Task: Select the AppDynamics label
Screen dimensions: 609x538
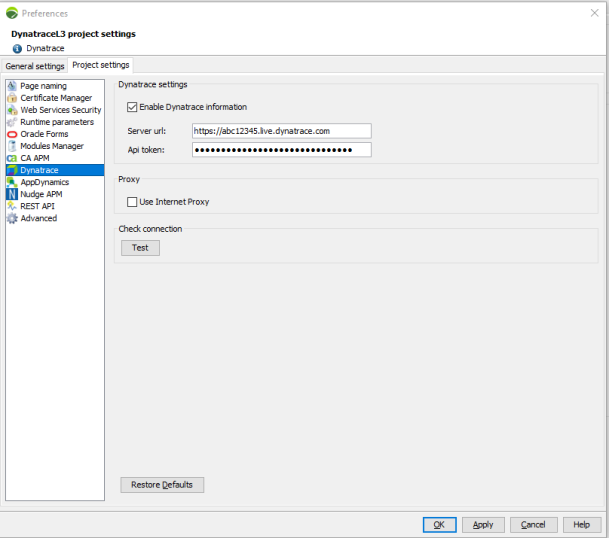Action: (x=45, y=182)
